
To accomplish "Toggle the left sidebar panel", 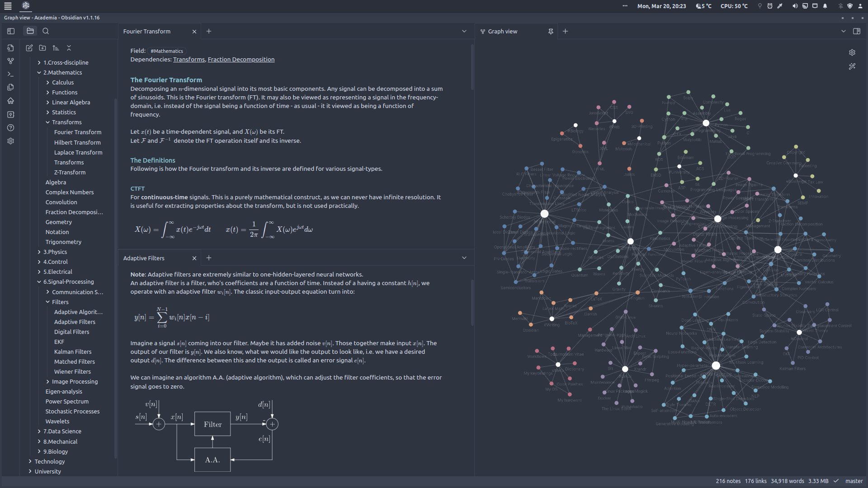I will point(11,31).
